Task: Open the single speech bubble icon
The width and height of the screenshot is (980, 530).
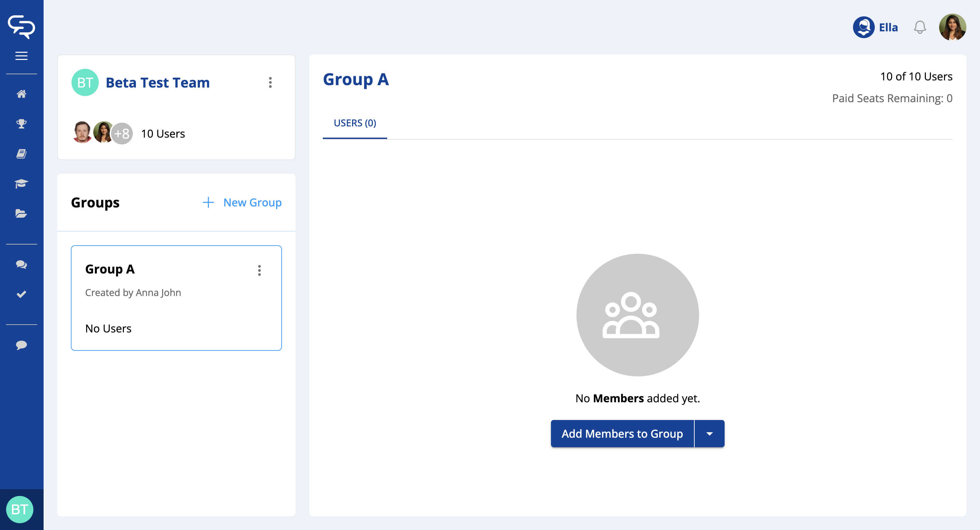Action: click(21, 345)
